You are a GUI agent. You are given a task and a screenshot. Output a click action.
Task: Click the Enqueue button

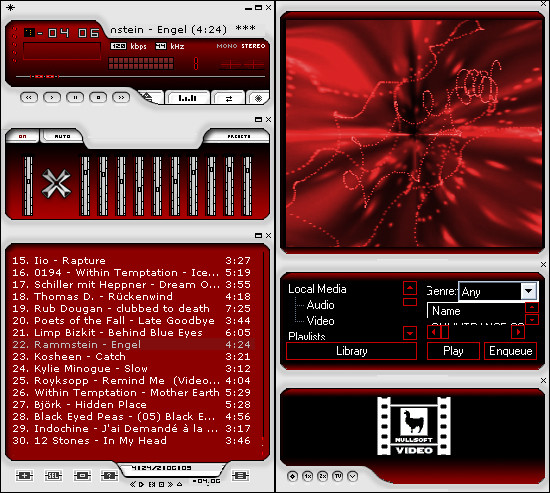(511, 351)
